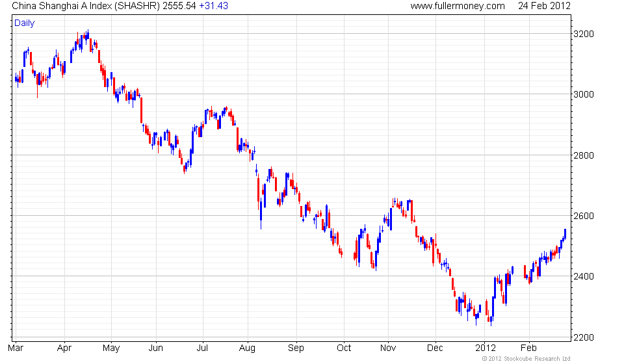The height and width of the screenshot is (364, 624).
Task: Select the Jul month marker
Action: [x=202, y=348]
